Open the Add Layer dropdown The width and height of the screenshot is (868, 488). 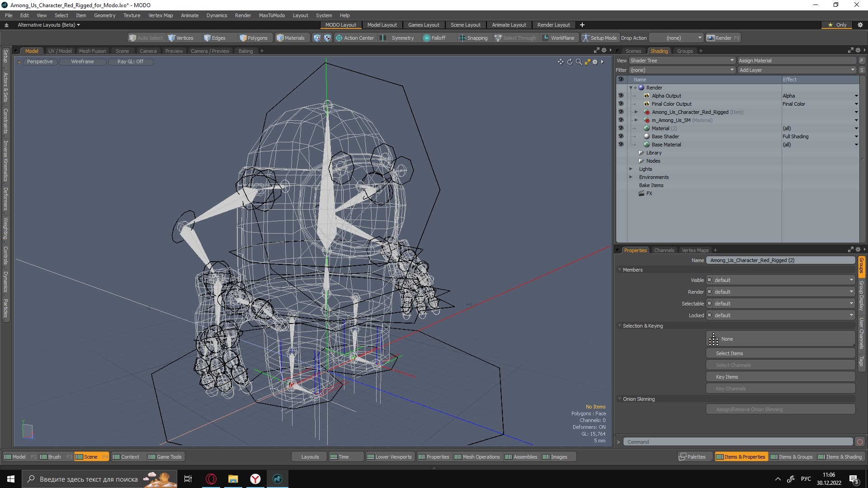(797, 70)
